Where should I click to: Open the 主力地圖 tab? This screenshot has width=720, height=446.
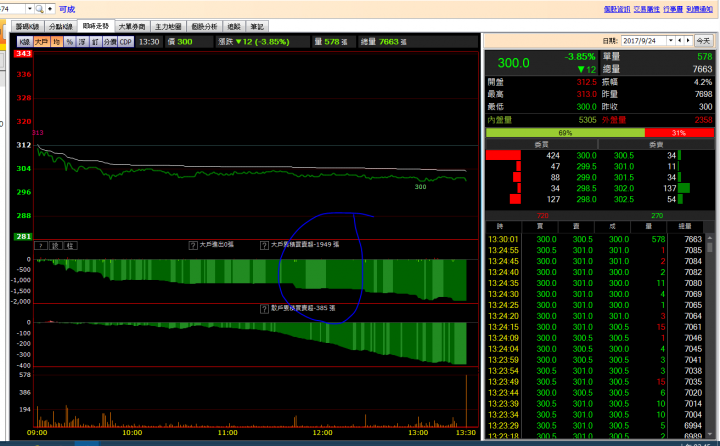coord(168,27)
